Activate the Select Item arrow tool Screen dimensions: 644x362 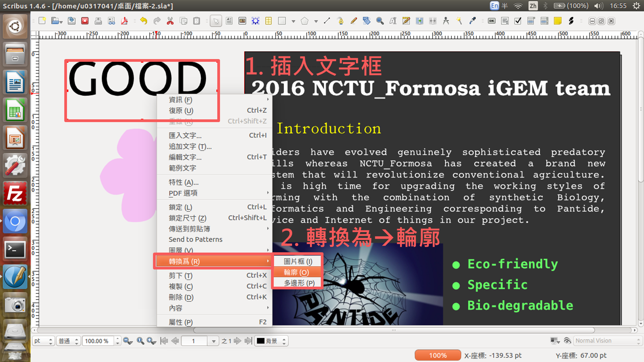(216, 21)
